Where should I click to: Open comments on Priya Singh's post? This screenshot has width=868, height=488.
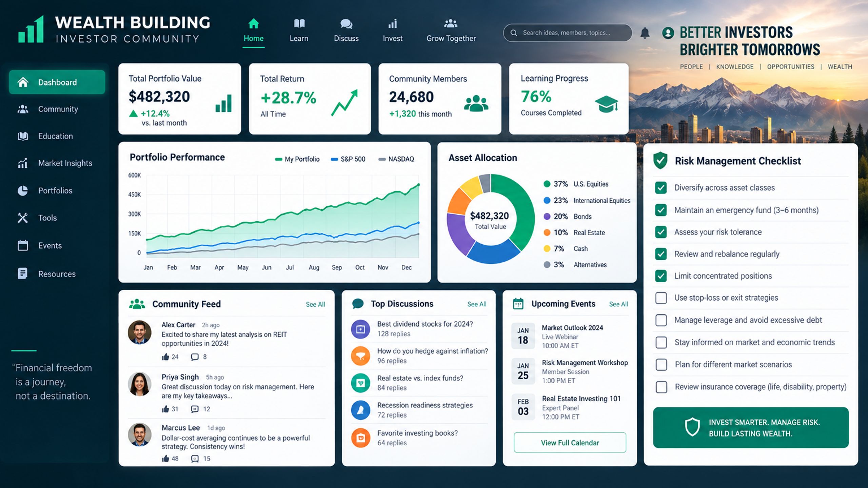point(195,409)
